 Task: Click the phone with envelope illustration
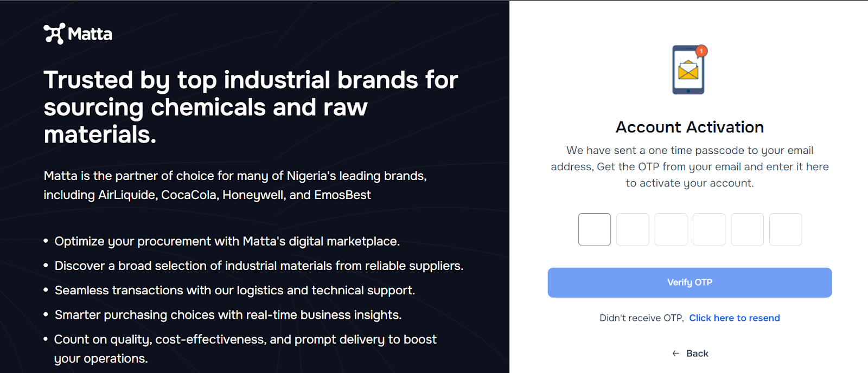690,69
